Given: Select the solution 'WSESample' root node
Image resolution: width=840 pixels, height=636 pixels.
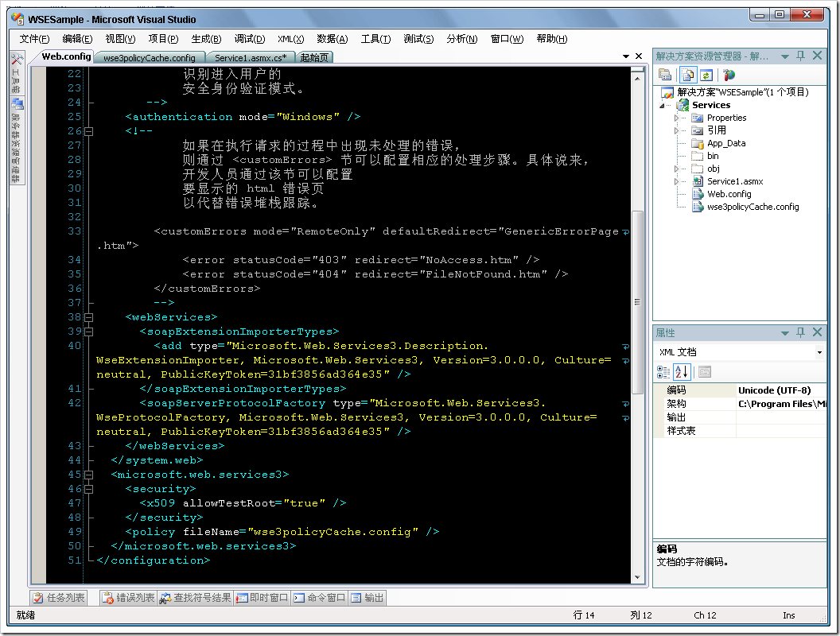Looking at the screenshot, I should (x=742, y=92).
